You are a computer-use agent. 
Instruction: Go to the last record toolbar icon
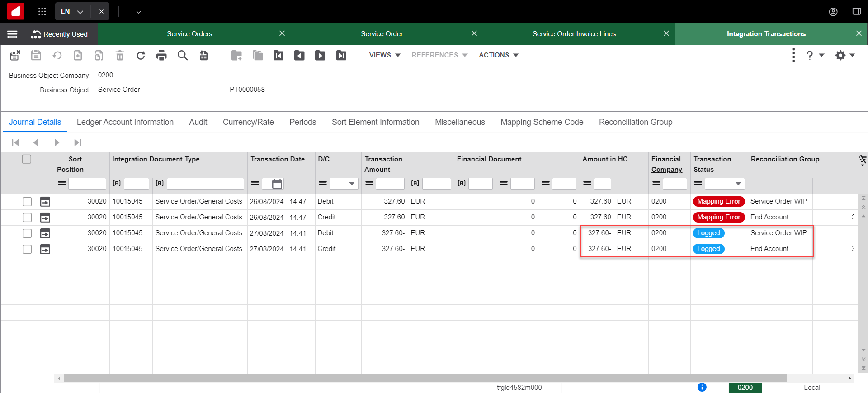341,55
